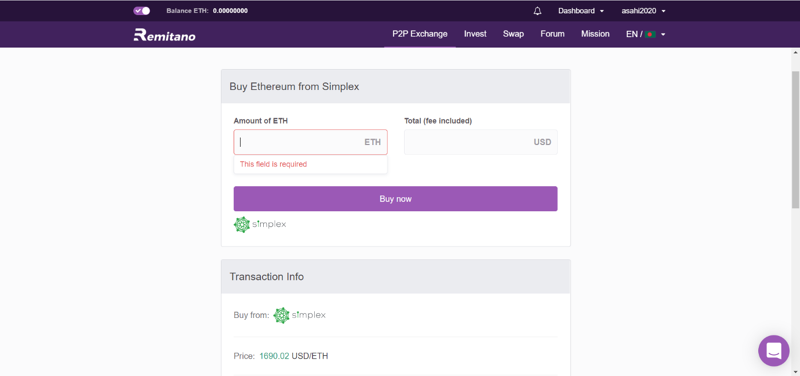Open the Swap page
Screen dimensions: 800x376
click(513, 34)
